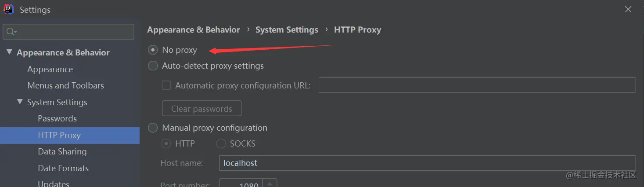The width and height of the screenshot is (644, 187).
Task: Select the No proxy radio button
Action: point(153,50)
